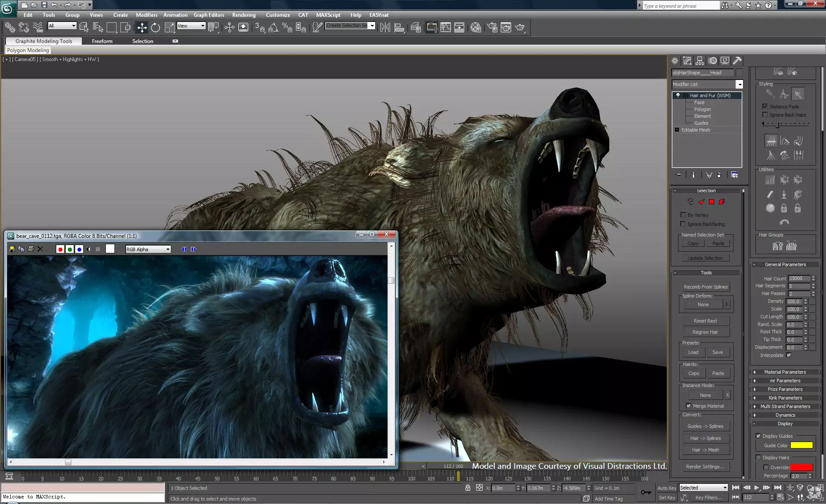
Task: Click the Recomb From Splines tool
Action: (x=706, y=286)
